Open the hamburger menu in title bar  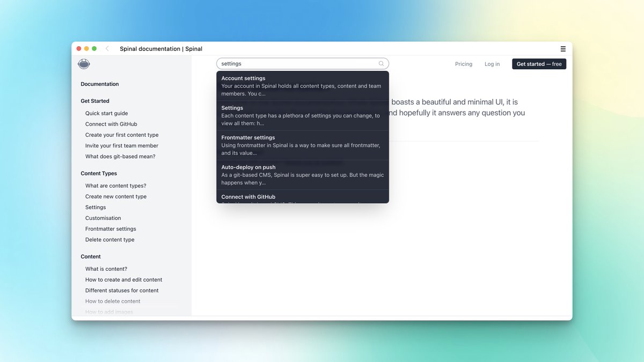pyautogui.click(x=563, y=49)
